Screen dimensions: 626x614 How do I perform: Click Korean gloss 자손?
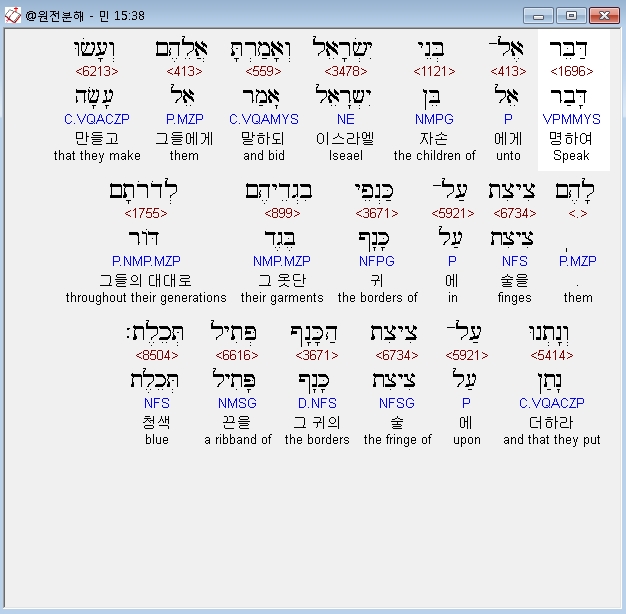[434, 138]
